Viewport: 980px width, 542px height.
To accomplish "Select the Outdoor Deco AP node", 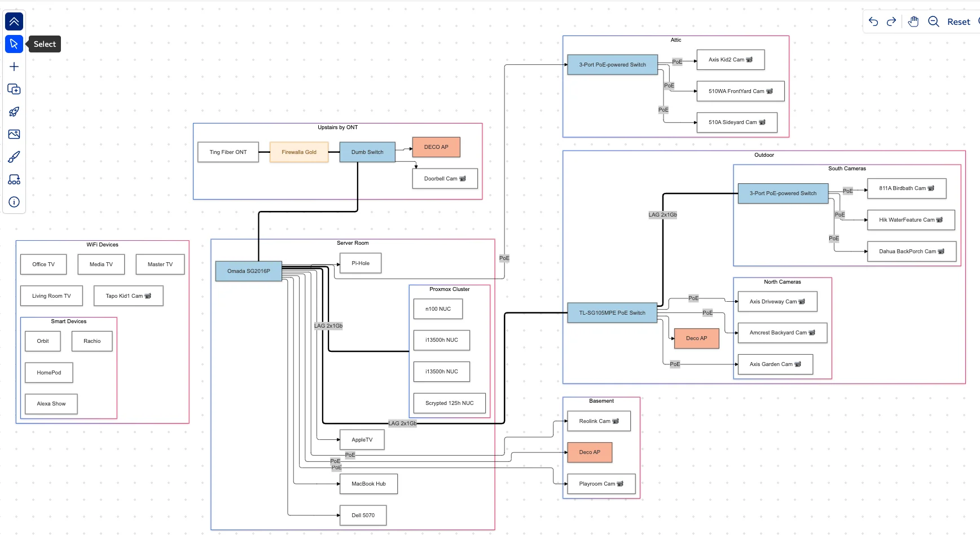I will tap(697, 338).
